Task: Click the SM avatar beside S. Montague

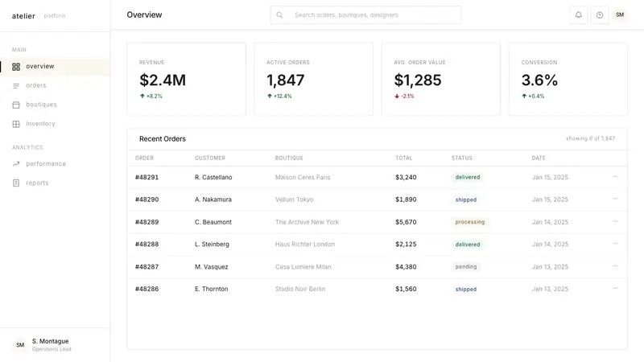Action: point(20,345)
